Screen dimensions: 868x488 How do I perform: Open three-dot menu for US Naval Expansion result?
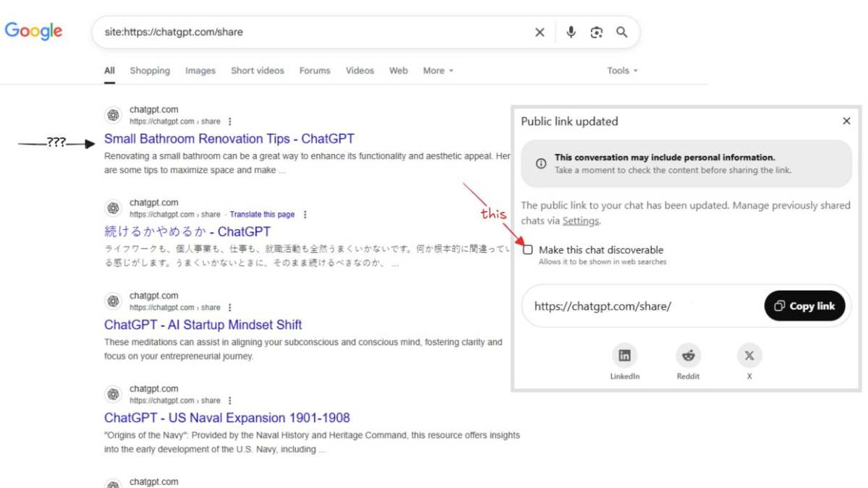(230, 401)
